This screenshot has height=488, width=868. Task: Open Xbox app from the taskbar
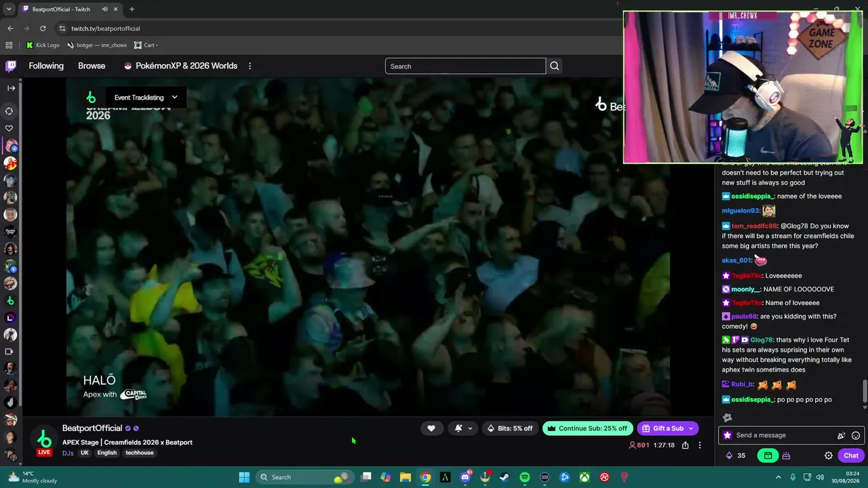click(x=585, y=477)
